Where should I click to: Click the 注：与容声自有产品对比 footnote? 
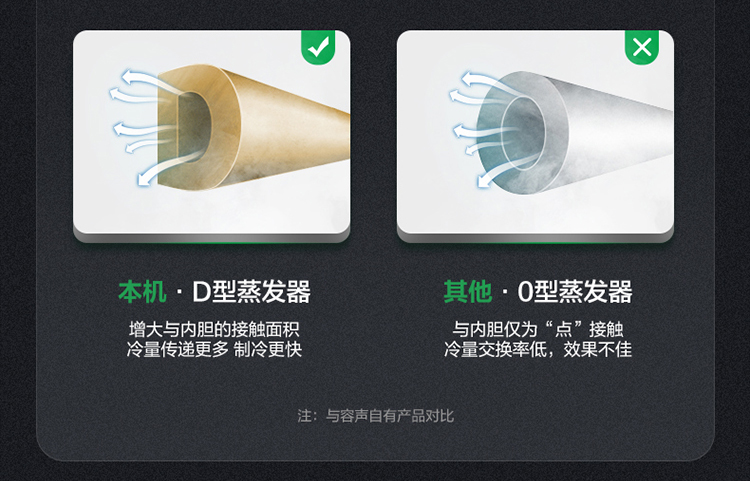[x=375, y=415]
